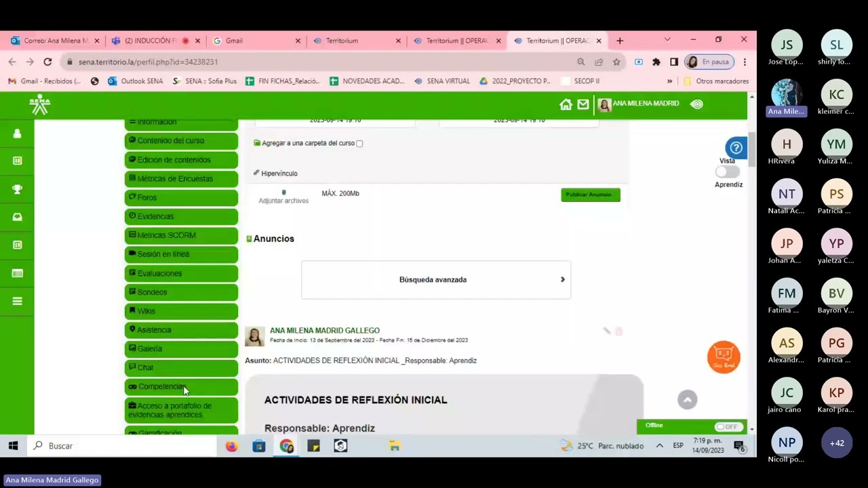Click the user profile sidebar icon

(17, 134)
